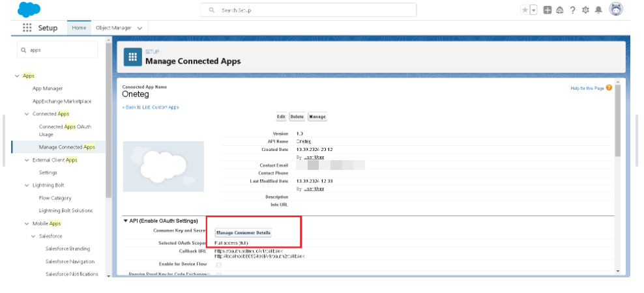Click the Manage Consumer Details button

click(243, 232)
